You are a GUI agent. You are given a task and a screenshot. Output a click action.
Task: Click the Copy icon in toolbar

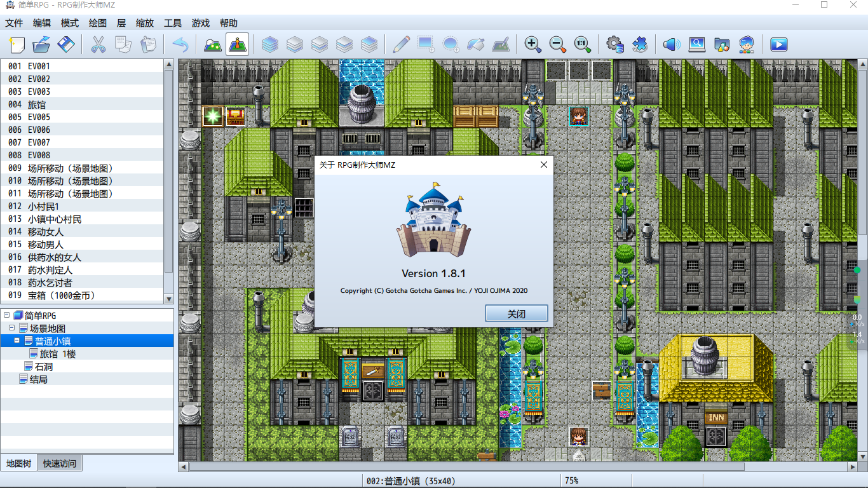click(123, 44)
